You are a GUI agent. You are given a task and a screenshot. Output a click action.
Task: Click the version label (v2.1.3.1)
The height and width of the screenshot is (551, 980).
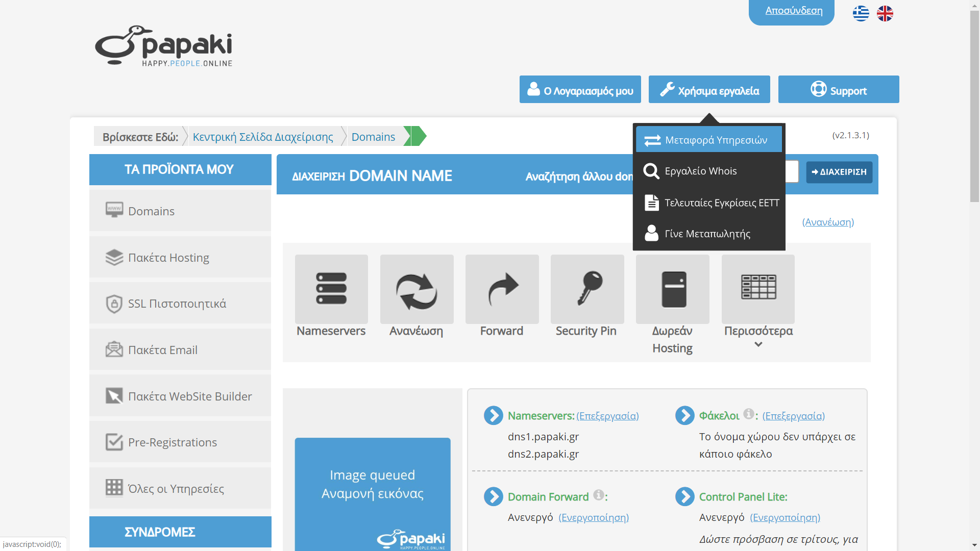point(850,135)
